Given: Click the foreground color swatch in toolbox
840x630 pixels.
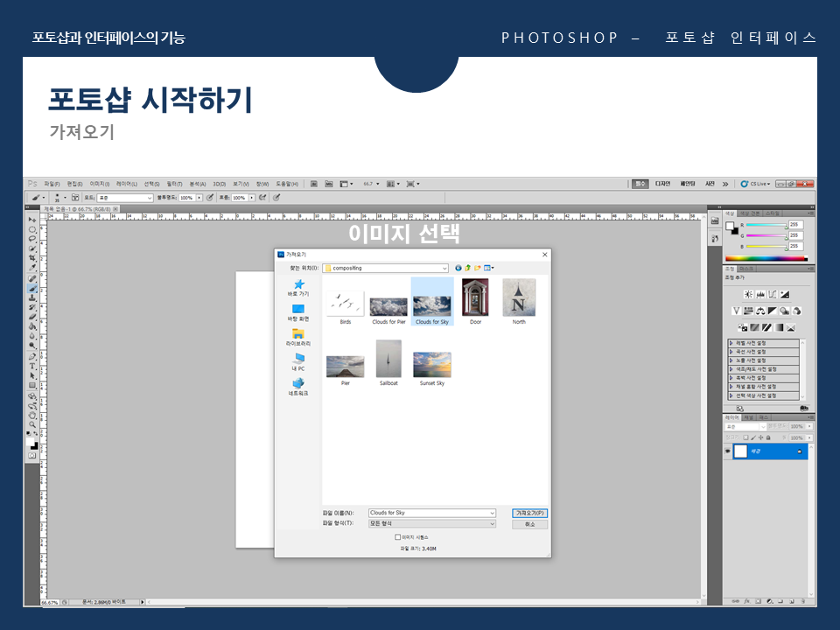Looking at the screenshot, I should click(30, 441).
